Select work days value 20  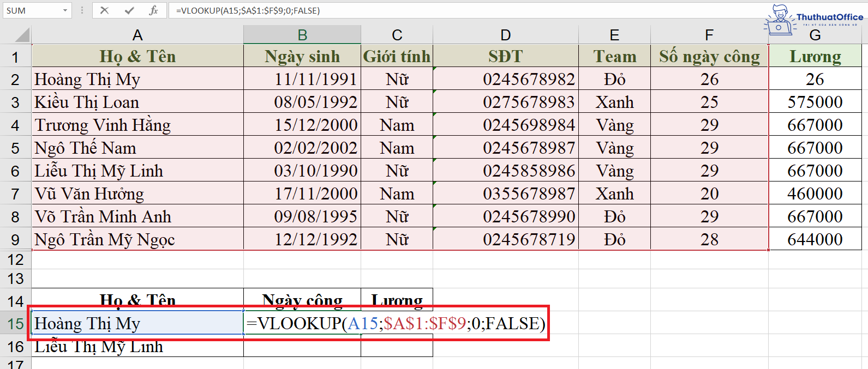(709, 193)
